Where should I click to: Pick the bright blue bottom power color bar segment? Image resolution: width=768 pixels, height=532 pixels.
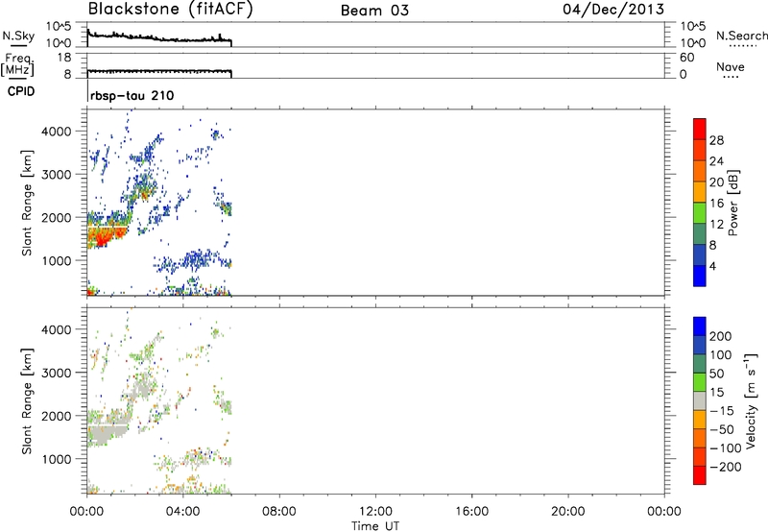point(700,276)
